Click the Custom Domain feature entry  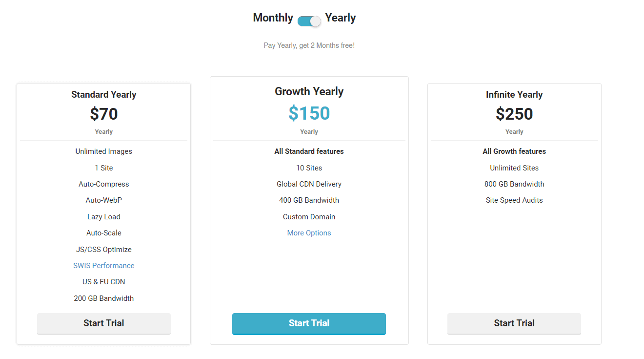click(309, 216)
